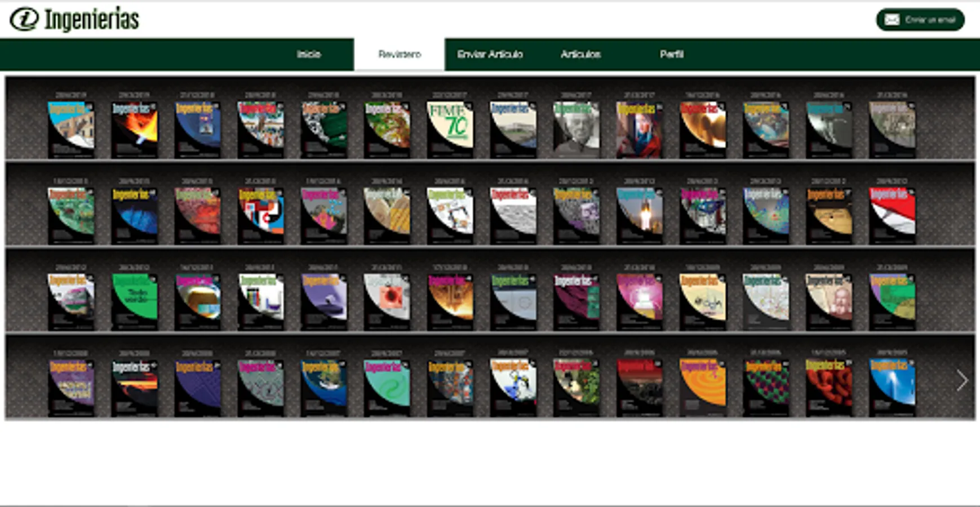The image size is (980, 507).
Task: Open the cover with the bearded man portrait
Action: pyautogui.click(x=828, y=302)
